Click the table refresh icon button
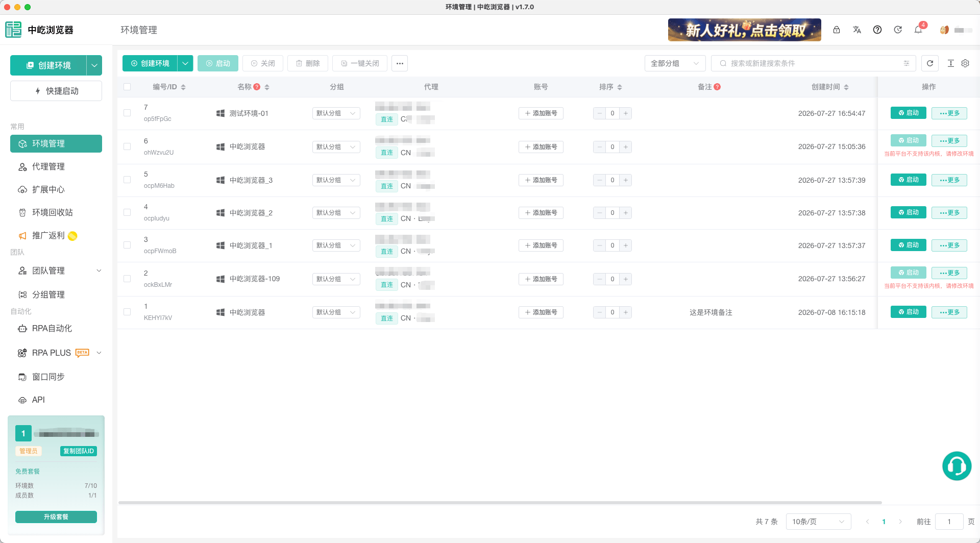The height and width of the screenshot is (543, 980). [x=930, y=63]
